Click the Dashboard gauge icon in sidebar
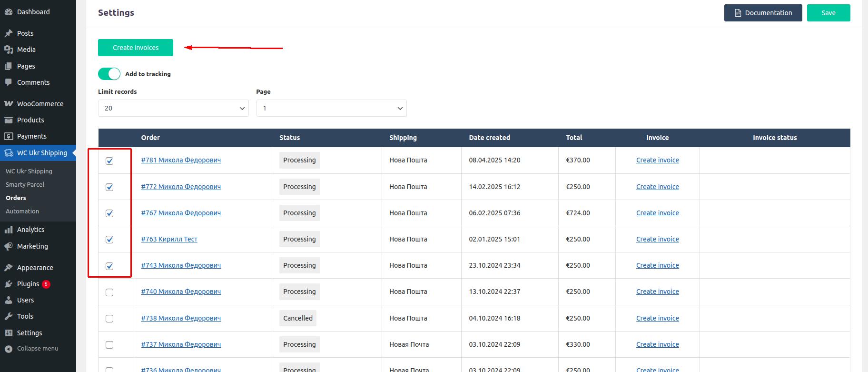This screenshot has width=868, height=372. pyautogui.click(x=8, y=12)
